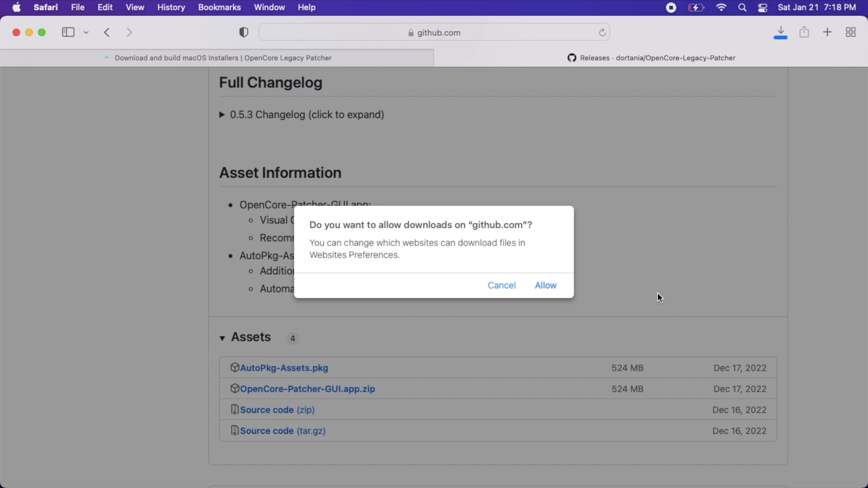
Task: Click the screen recording stop icon
Action: click(x=671, y=7)
